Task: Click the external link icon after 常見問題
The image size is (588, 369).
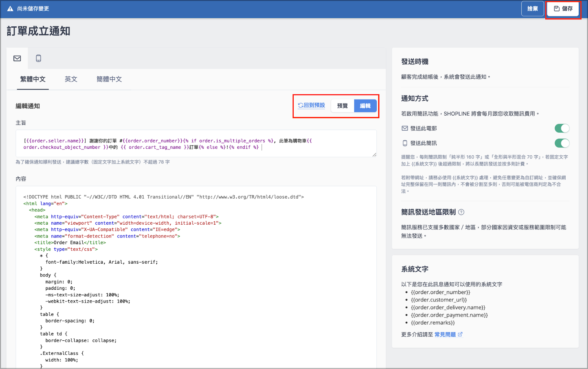Action: click(460, 334)
